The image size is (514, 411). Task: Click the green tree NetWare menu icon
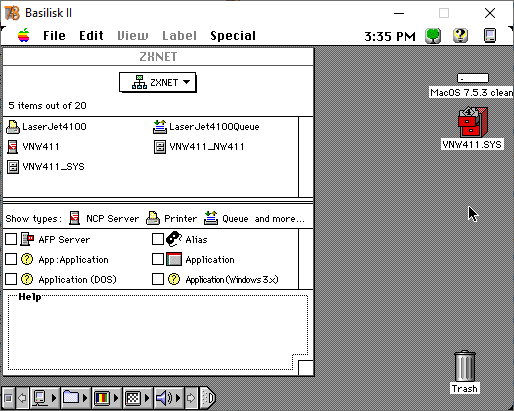433,36
